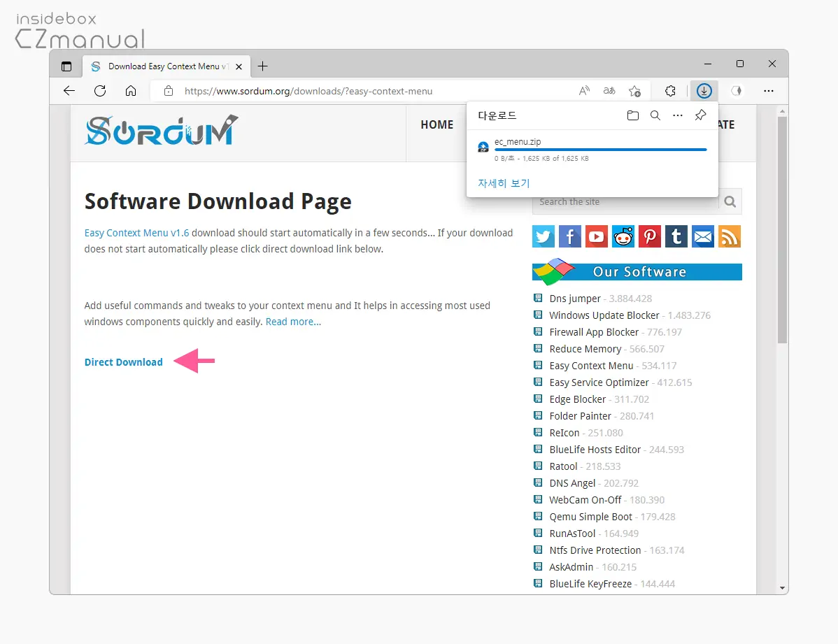Open Ntfs Drive Protection link
This screenshot has width=838, height=644.
coord(595,550)
